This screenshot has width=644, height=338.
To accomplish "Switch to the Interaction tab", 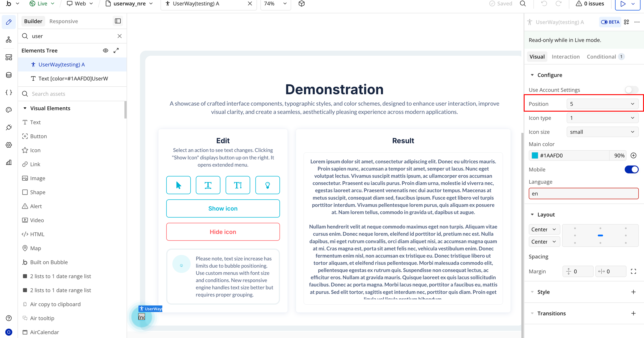I will tap(566, 57).
